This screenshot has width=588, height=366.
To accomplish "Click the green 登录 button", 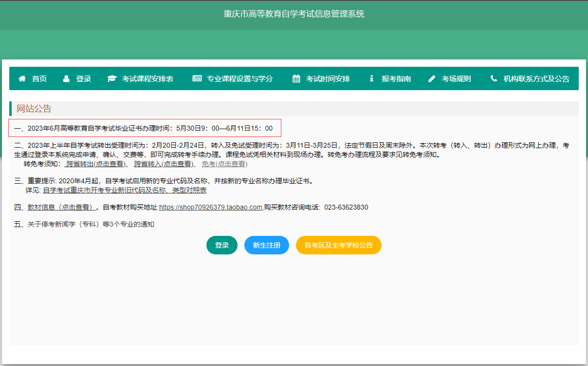I will 221,245.
